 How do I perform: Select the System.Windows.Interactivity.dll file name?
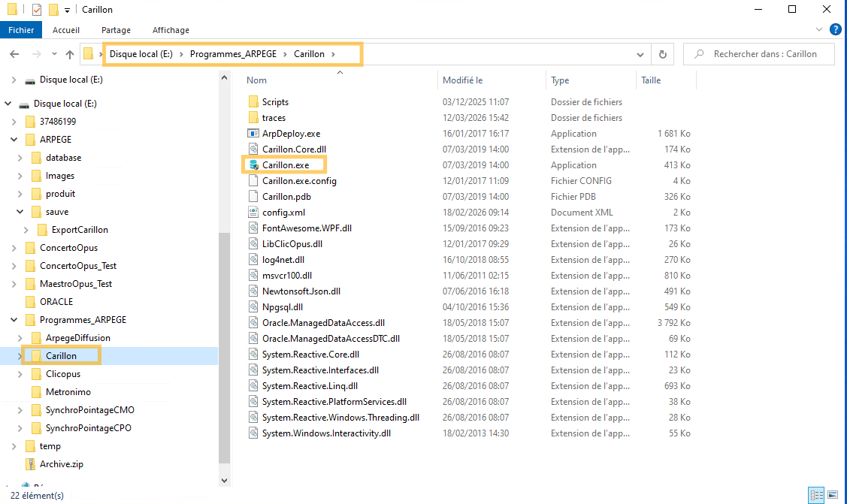(x=326, y=433)
